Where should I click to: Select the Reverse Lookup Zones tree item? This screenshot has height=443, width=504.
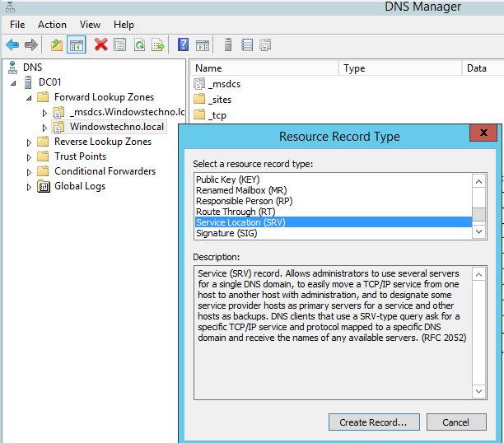pos(103,142)
